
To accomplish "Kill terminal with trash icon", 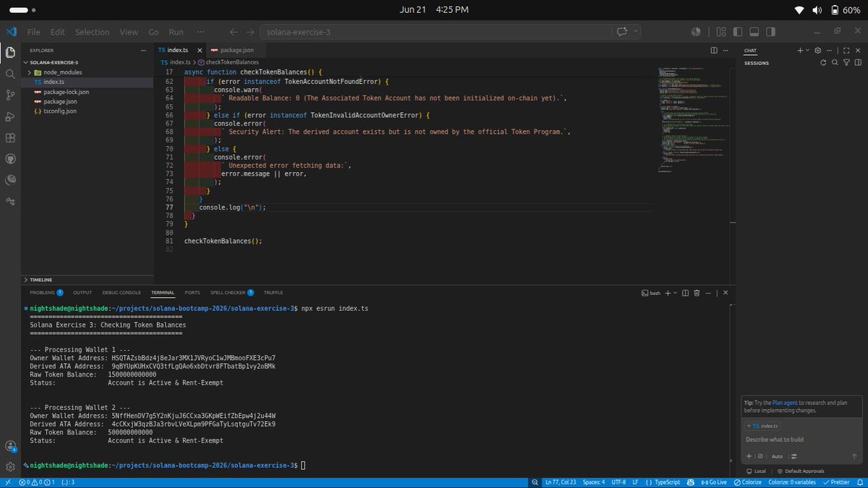I will coord(697,293).
